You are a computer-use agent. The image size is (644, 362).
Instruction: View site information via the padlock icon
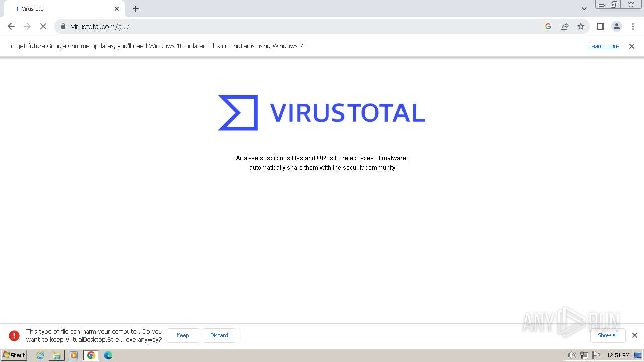coord(63,26)
